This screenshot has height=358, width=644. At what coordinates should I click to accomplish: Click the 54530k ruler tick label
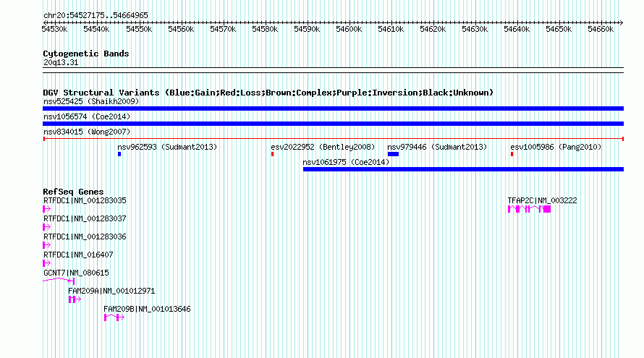click(x=54, y=29)
